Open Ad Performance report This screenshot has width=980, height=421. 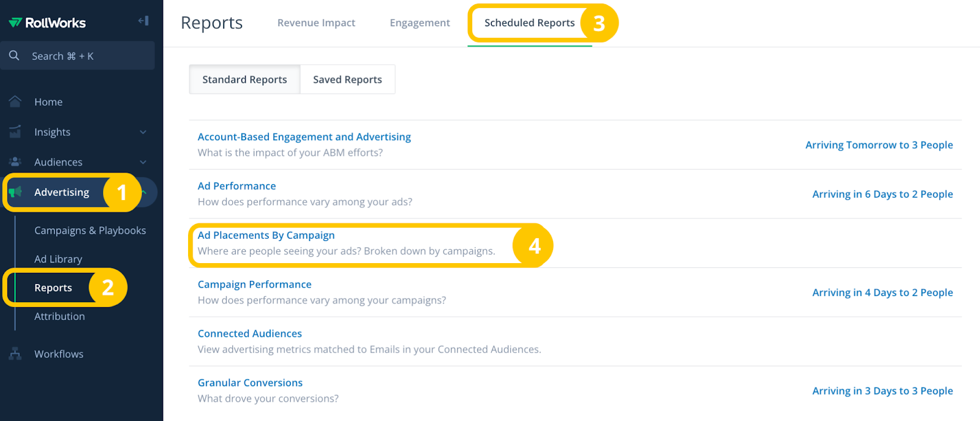coord(236,186)
